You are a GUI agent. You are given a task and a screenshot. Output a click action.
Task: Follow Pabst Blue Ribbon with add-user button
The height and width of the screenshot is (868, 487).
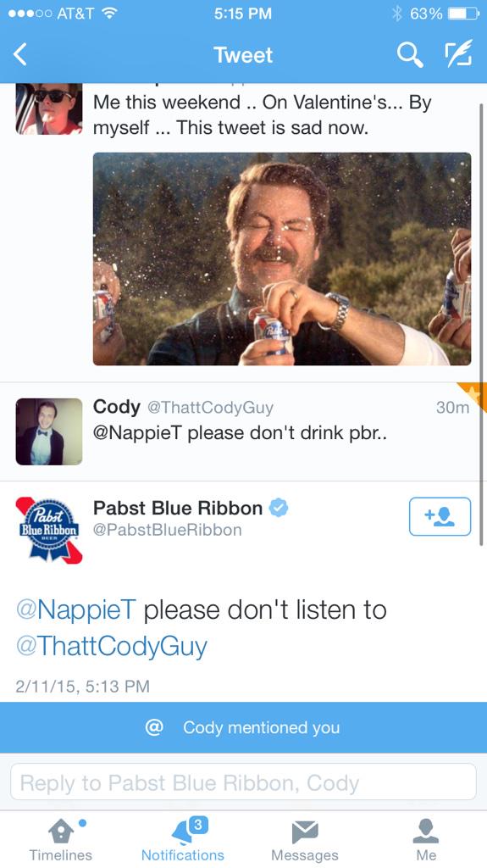[x=440, y=516]
